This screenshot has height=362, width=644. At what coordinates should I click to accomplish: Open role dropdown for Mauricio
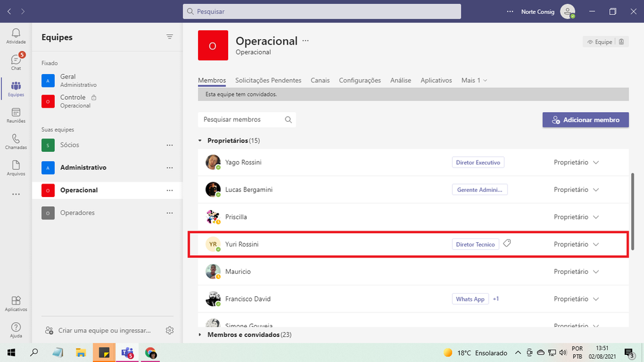pos(576,271)
